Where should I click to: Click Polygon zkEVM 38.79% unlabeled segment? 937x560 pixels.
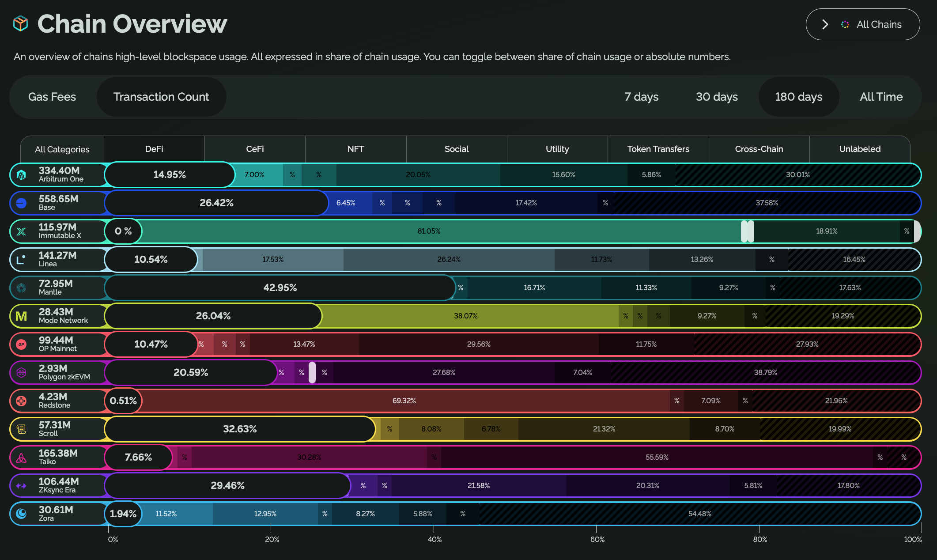tap(766, 373)
